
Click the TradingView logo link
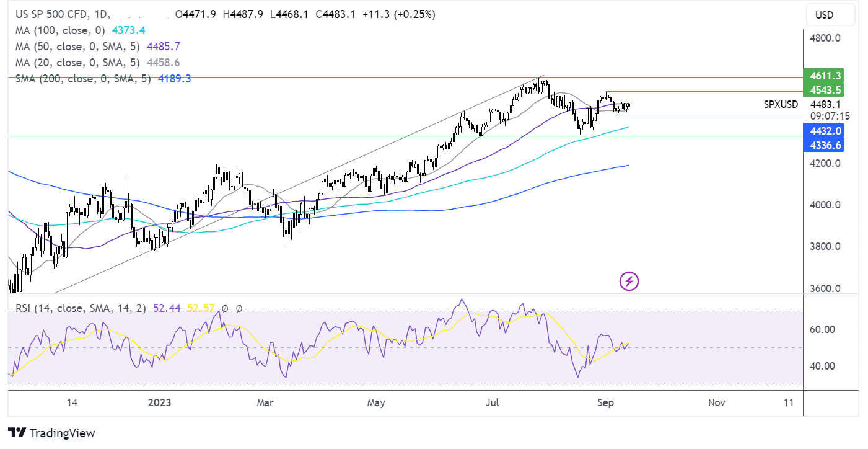51,433
